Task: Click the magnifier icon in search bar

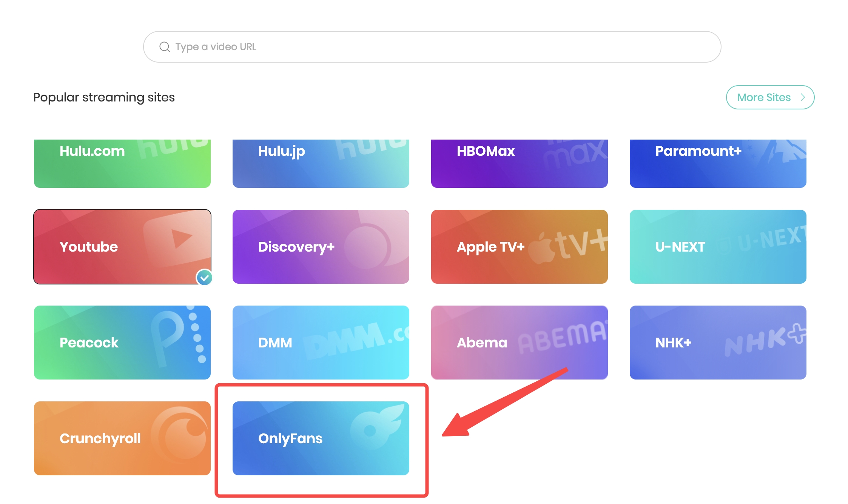Action: pyautogui.click(x=165, y=47)
